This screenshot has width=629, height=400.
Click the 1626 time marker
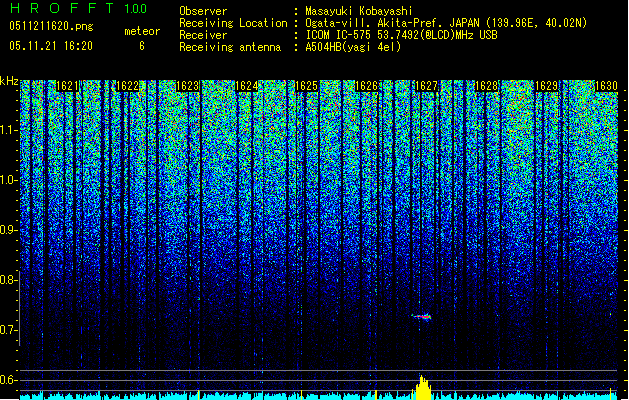click(367, 86)
